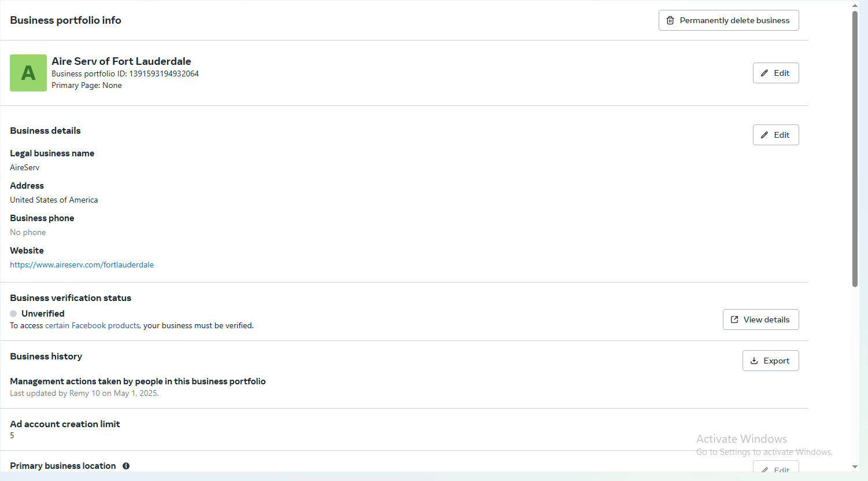Image resolution: width=868 pixels, height=481 pixels.
Task: Click the Business verification status heading
Action: 71,298
